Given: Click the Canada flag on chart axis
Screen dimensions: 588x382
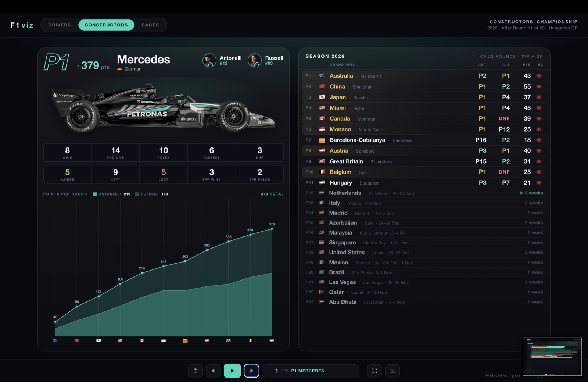Looking at the screenshot, I should [x=142, y=340].
